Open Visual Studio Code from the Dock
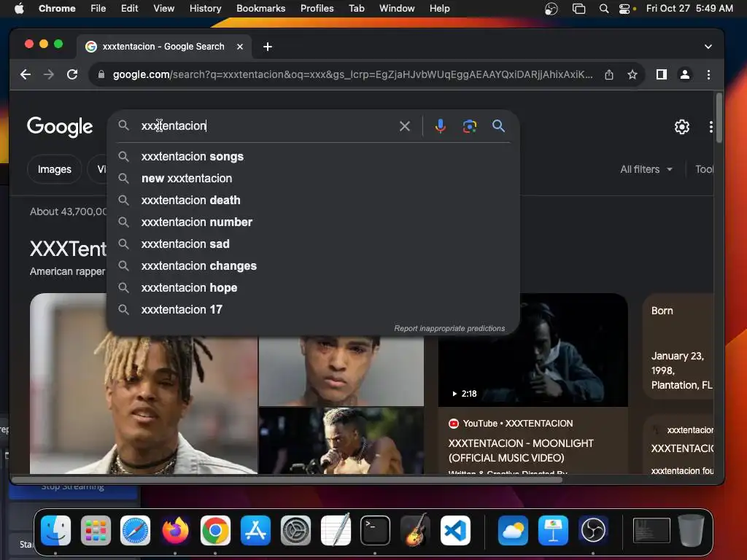The image size is (747, 560). (455, 530)
